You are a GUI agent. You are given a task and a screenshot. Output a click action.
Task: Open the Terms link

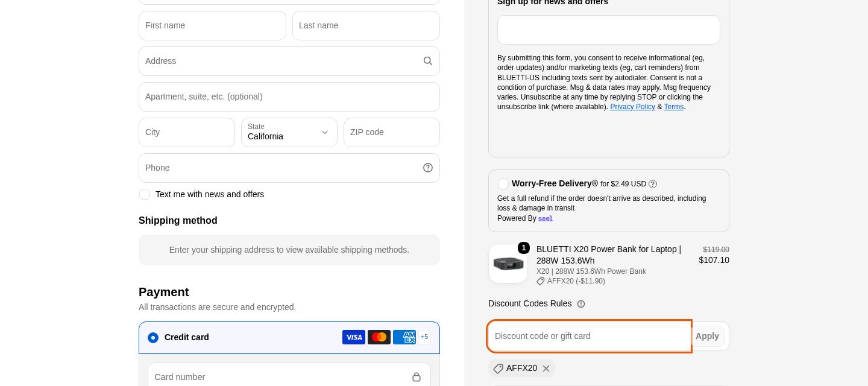674,107
